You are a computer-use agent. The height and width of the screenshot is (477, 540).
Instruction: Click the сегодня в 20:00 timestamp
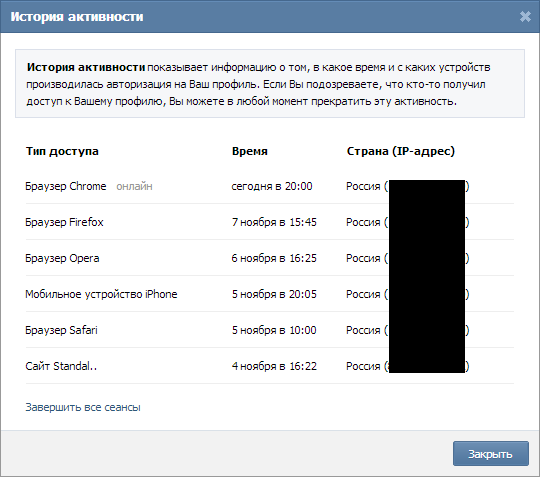[x=272, y=186]
